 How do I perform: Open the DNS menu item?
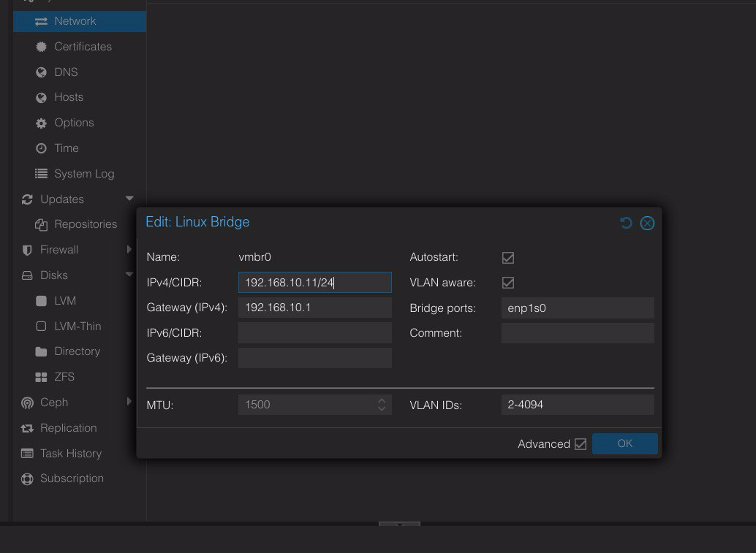[80, 72]
